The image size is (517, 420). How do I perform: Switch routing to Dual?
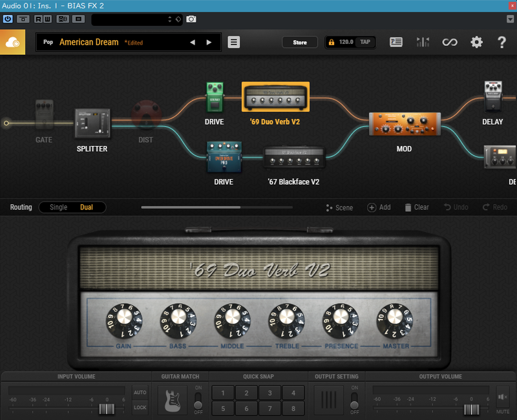point(87,207)
